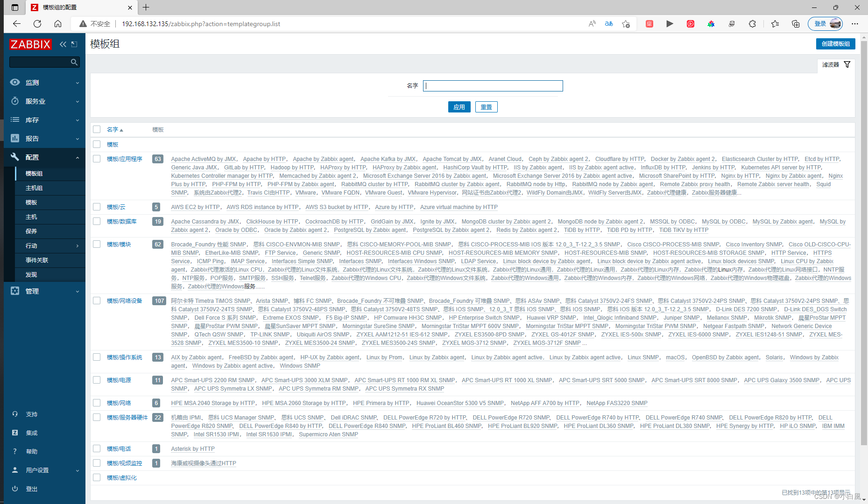Click the 应用 filter button
Image resolution: width=868 pixels, height=504 pixels.
459,107
